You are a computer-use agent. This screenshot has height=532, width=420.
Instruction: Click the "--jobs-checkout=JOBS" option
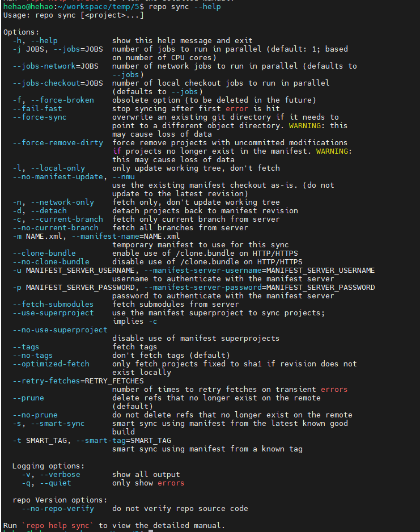(x=58, y=83)
